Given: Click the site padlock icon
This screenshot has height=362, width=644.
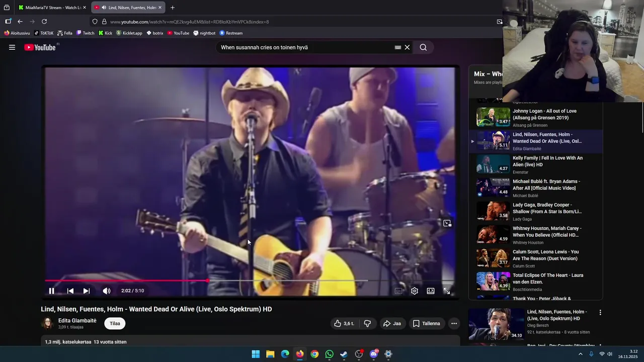Looking at the screenshot, I should click(104, 22).
